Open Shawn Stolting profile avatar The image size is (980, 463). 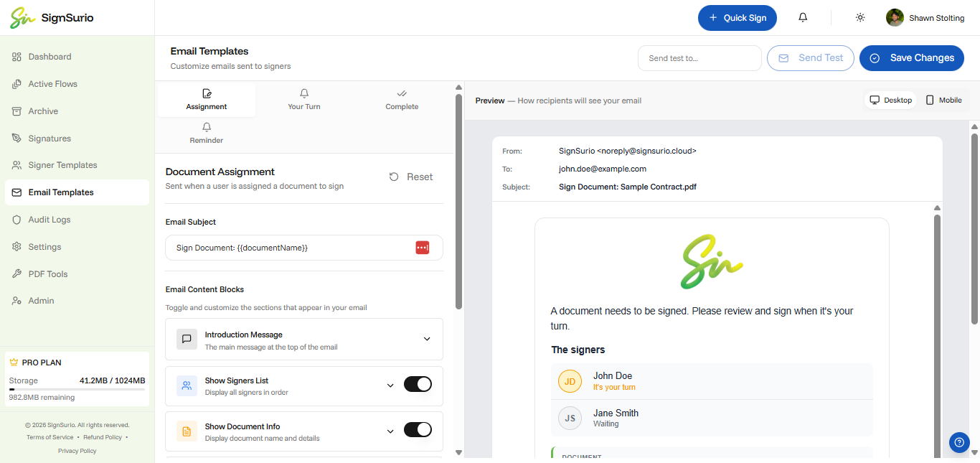[x=895, y=17]
